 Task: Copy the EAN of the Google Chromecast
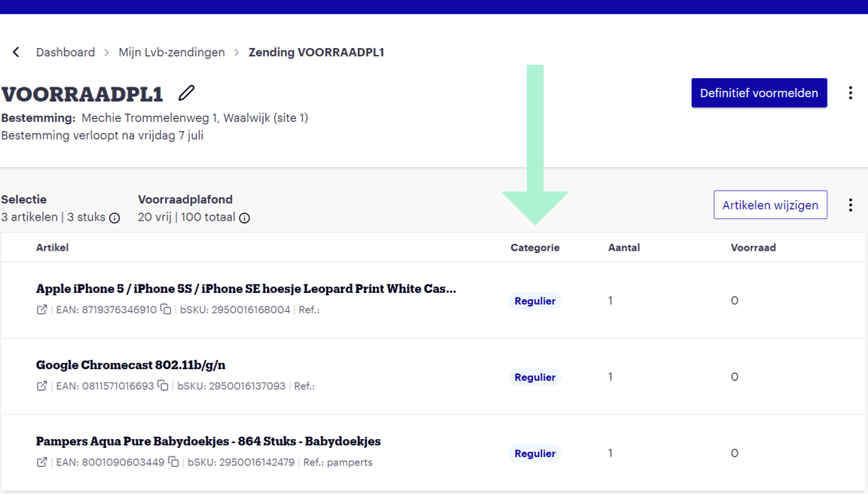[x=163, y=386]
